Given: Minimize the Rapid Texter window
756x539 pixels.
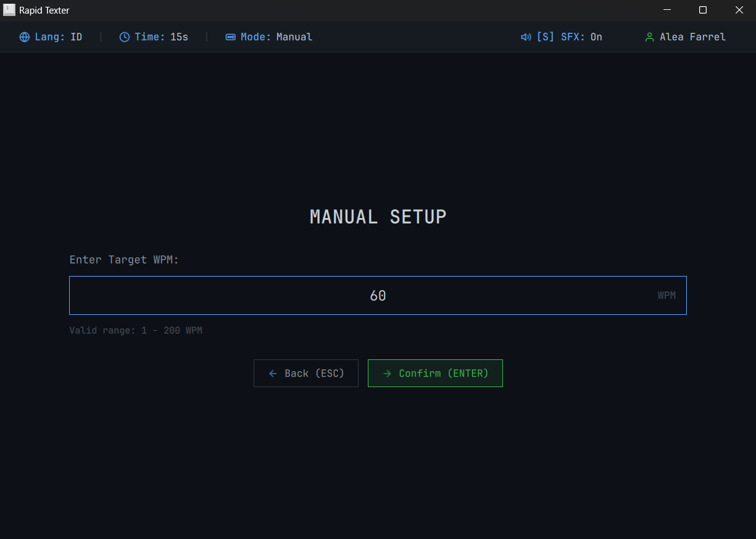Looking at the screenshot, I should [667, 10].
